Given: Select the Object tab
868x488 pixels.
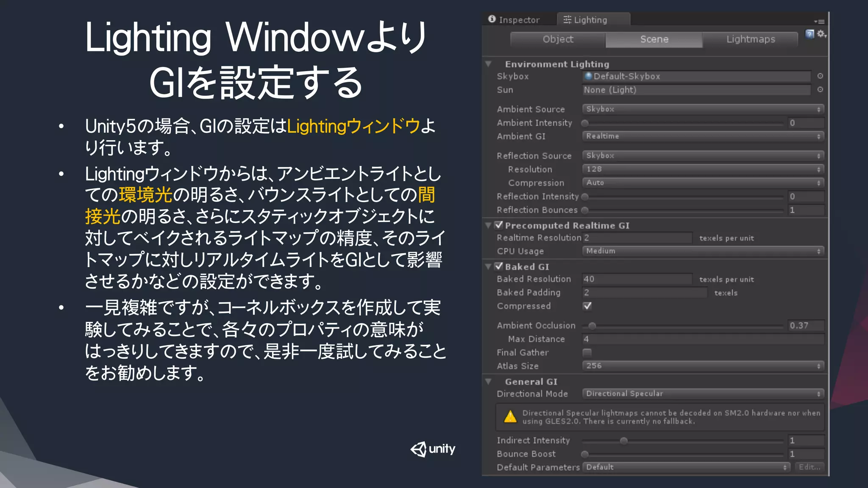Looking at the screenshot, I should (558, 39).
